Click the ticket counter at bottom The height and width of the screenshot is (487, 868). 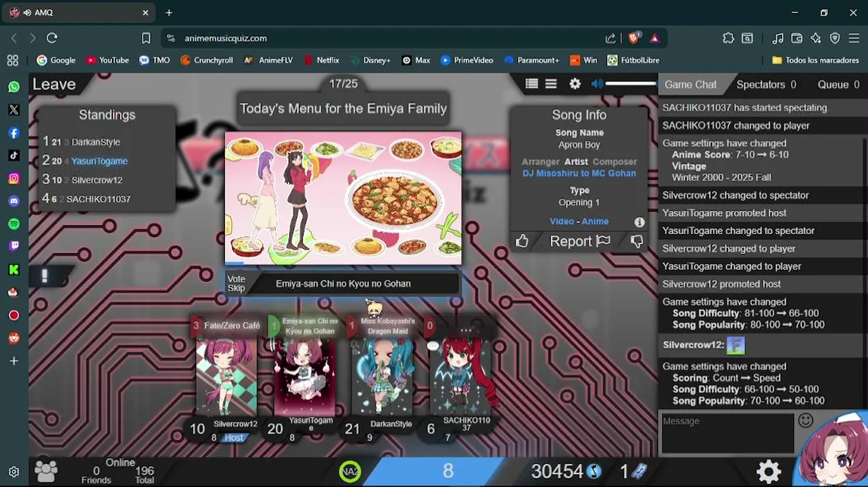pos(633,471)
